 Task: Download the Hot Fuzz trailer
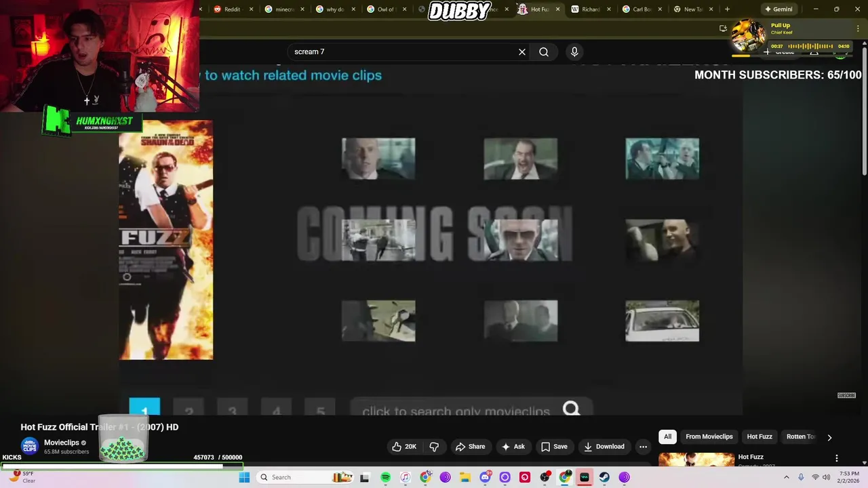click(604, 447)
